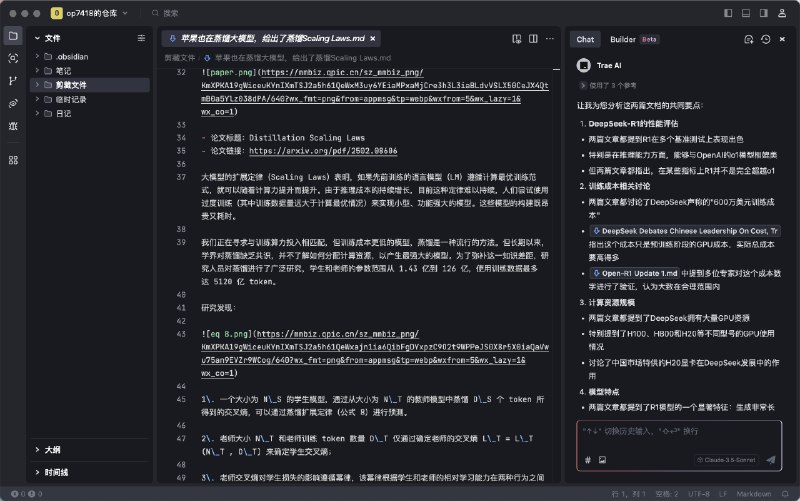The height and width of the screenshot is (501, 800).
Task: Expand the 时间线 timeline section
Action: pos(37,472)
